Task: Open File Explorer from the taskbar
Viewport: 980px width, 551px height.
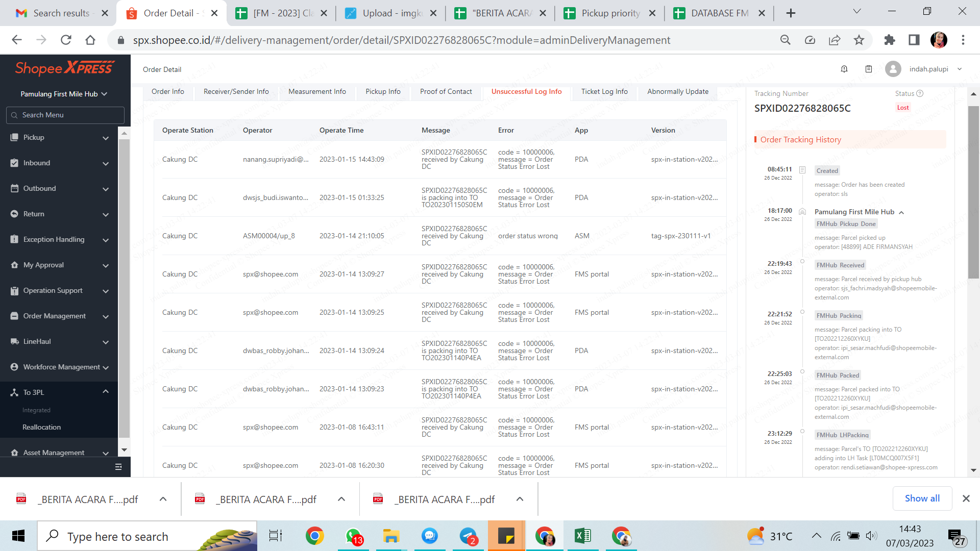Action: (391, 536)
